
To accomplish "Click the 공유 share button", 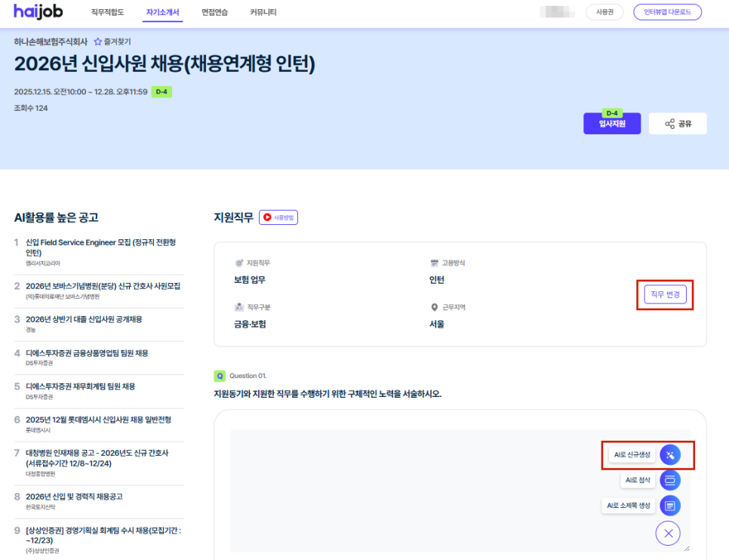I will pos(677,124).
